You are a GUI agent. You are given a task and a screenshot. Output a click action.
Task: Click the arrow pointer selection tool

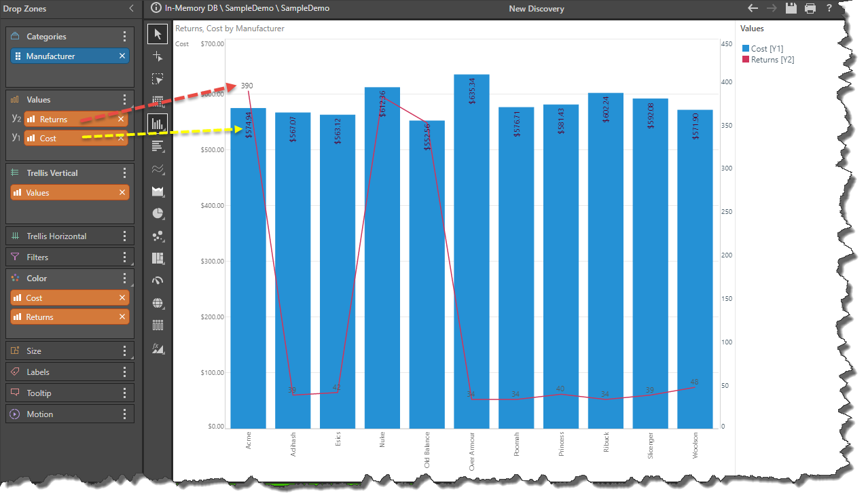coord(158,33)
